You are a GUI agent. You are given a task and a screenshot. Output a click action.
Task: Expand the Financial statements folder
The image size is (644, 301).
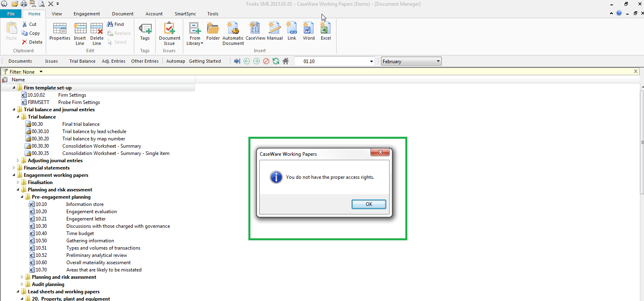[14, 168]
